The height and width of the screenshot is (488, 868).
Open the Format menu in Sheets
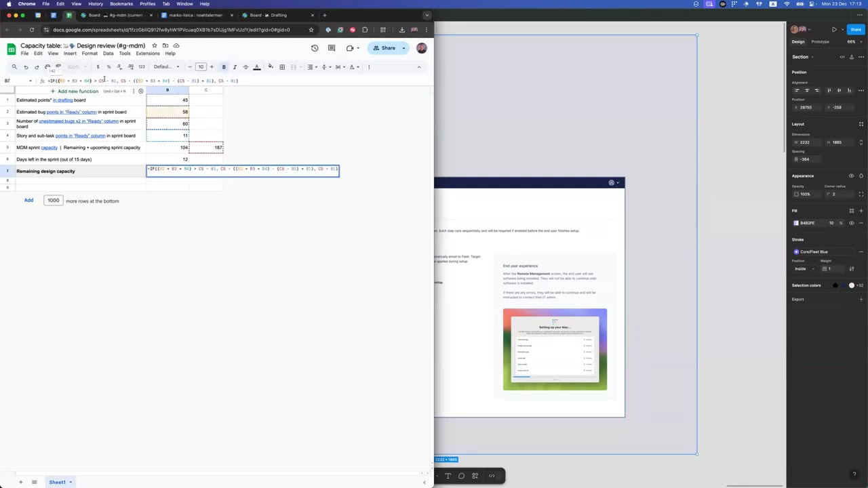pyautogui.click(x=90, y=54)
